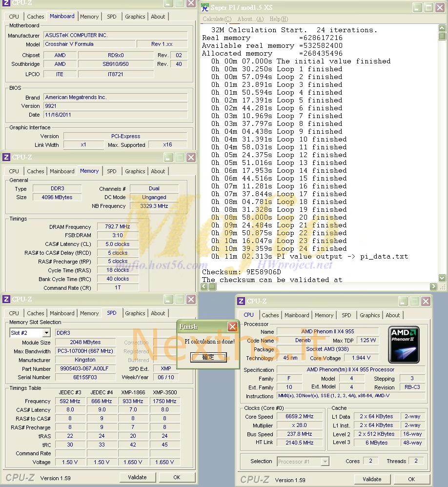The width and height of the screenshot is (448, 487).
Task: Open Graphics tab in Memory window
Action: point(135,171)
